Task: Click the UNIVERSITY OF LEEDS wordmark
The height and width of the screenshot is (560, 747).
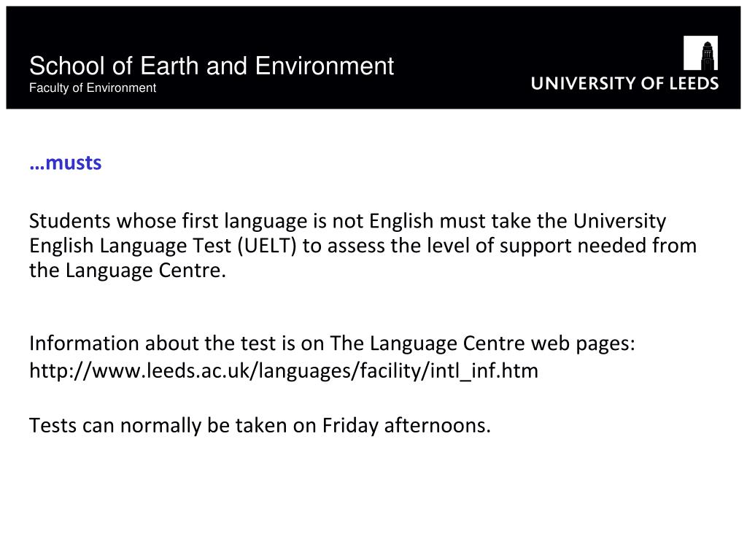Action: [624, 83]
